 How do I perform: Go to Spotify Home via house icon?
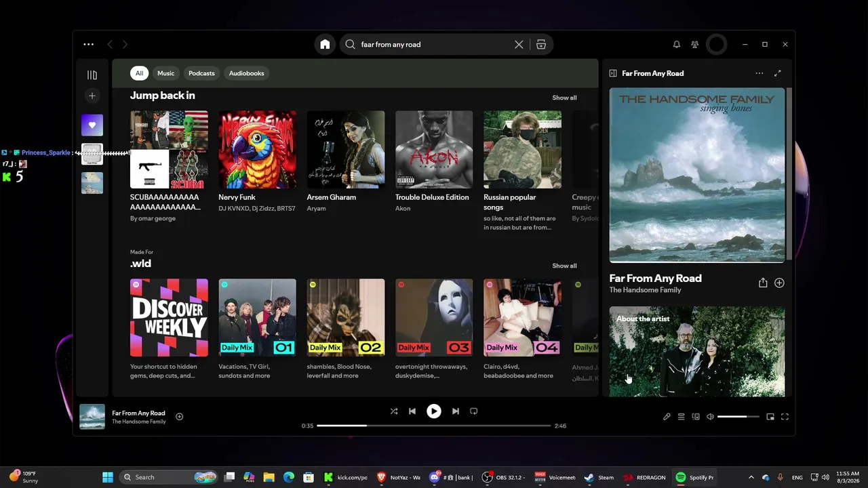pyautogui.click(x=325, y=44)
